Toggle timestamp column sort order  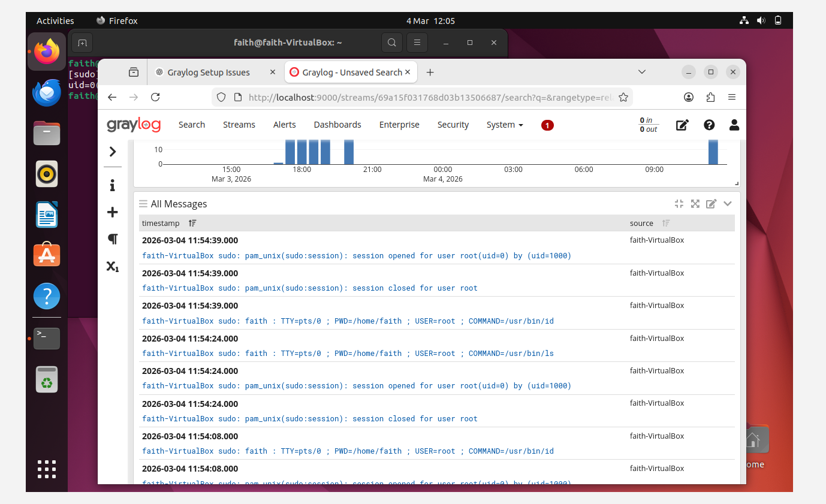[x=192, y=223]
